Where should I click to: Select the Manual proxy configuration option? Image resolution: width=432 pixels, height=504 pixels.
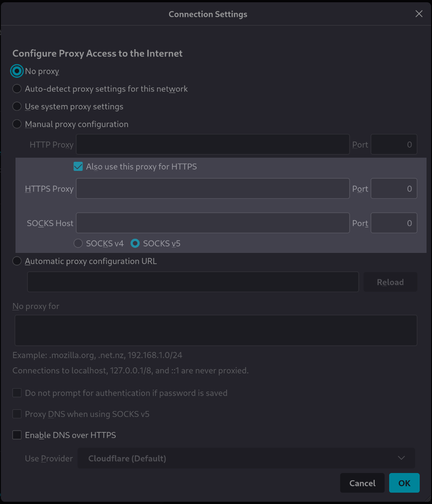[x=17, y=124]
